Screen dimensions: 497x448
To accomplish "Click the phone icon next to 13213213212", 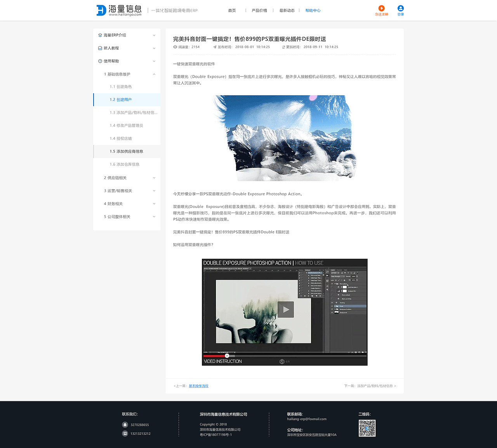I will point(125,434).
